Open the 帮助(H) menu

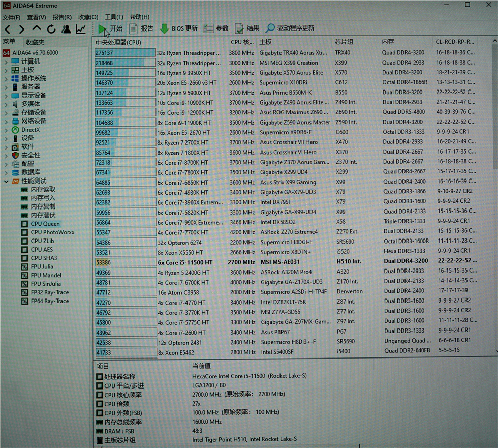pos(140,17)
